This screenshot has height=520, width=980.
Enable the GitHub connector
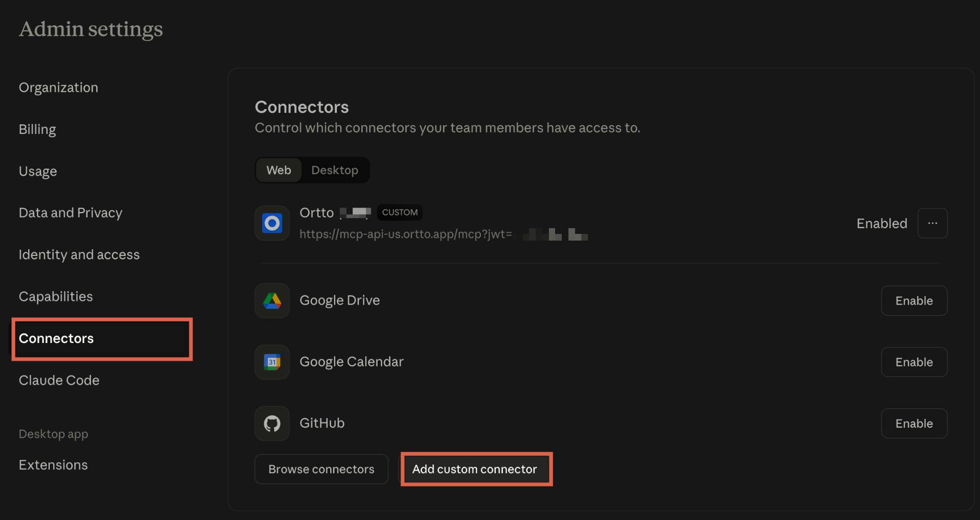[913, 423]
